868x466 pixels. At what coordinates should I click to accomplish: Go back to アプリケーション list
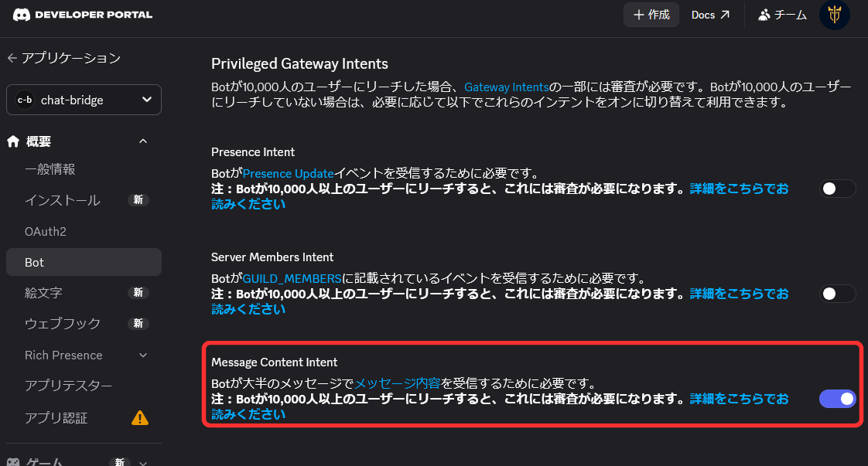pos(64,58)
